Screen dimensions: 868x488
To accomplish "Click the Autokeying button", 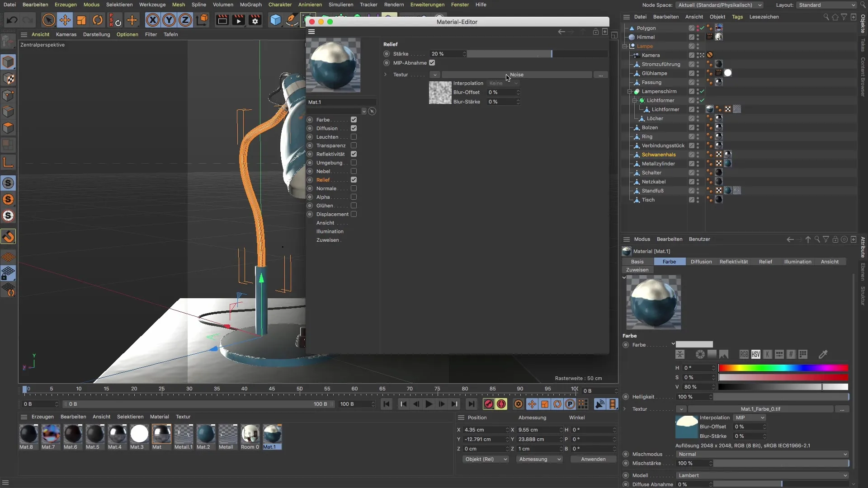I will [501, 404].
